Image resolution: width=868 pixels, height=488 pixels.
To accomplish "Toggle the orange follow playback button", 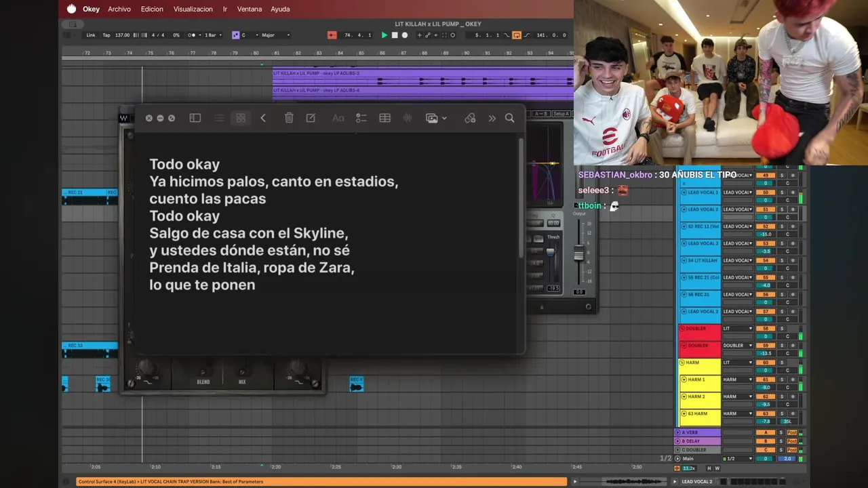I will (x=332, y=35).
